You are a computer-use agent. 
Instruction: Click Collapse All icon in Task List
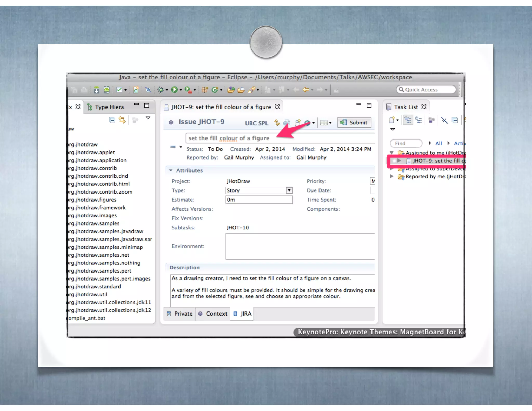(x=455, y=120)
